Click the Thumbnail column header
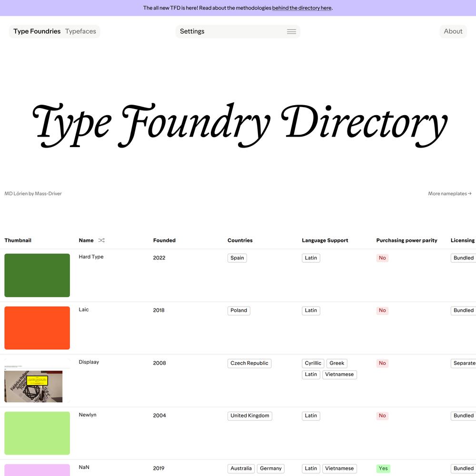The height and width of the screenshot is (476, 476). (x=18, y=240)
